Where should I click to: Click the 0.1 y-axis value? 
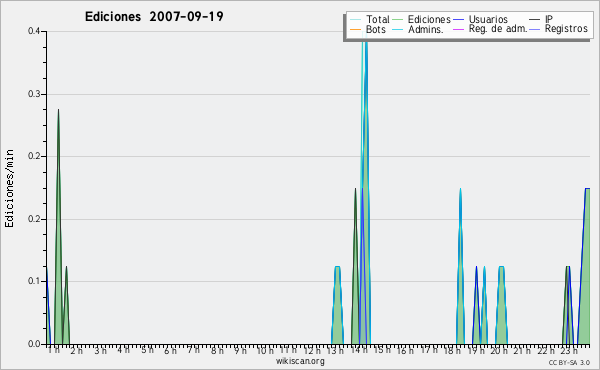[34, 281]
